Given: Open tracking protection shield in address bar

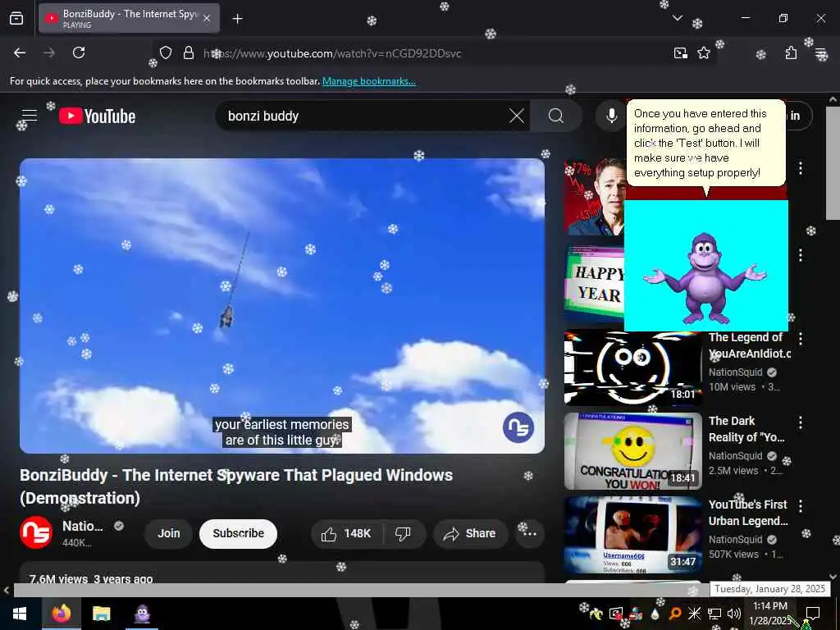Looking at the screenshot, I should coord(166,52).
